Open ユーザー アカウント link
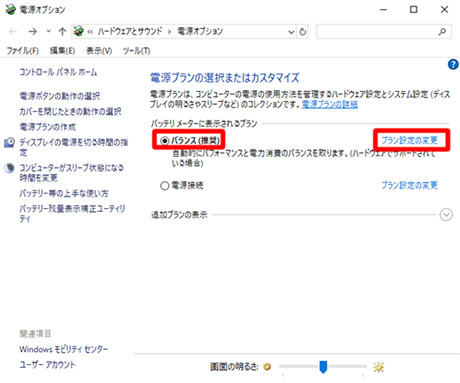The width and height of the screenshot is (460, 383). pos(47,365)
